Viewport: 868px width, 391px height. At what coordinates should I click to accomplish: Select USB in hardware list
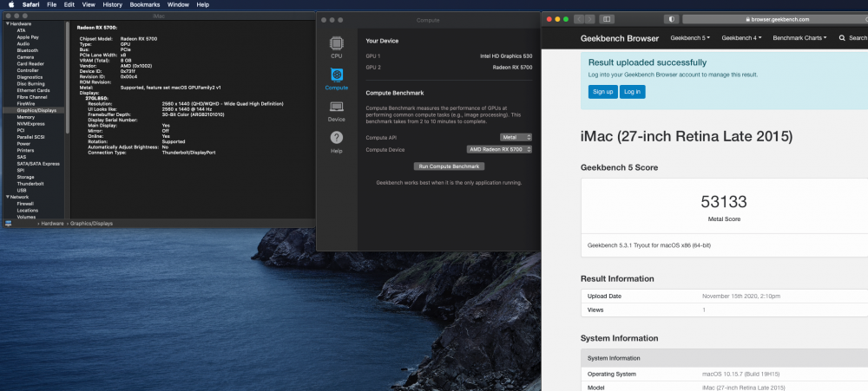[21, 190]
